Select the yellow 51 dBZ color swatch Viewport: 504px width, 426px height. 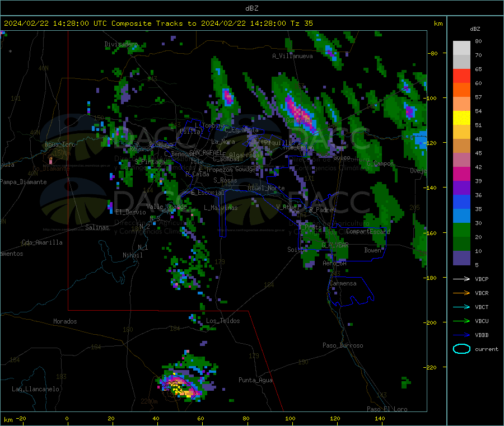click(461, 118)
